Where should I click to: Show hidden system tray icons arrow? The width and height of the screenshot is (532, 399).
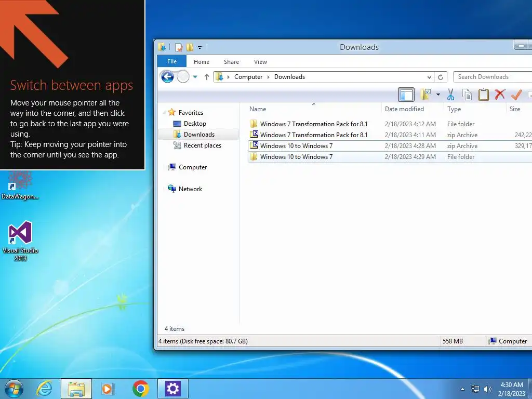coord(462,389)
